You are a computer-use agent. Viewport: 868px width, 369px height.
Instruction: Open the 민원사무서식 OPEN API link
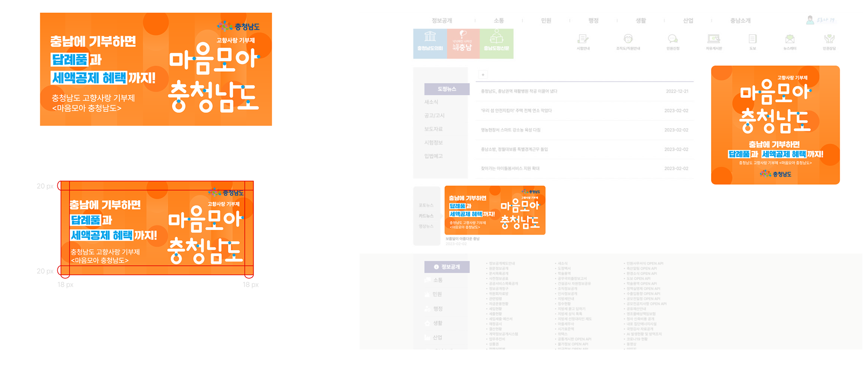click(645, 263)
